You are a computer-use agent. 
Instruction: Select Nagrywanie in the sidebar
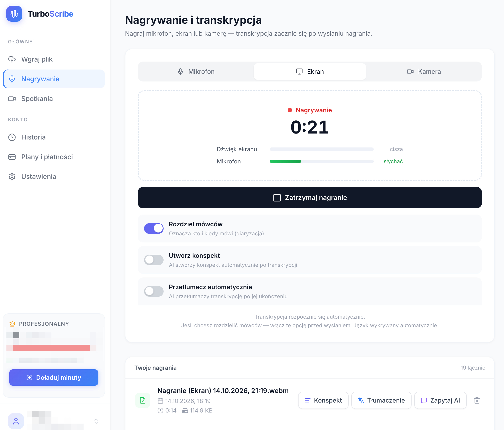pos(54,79)
